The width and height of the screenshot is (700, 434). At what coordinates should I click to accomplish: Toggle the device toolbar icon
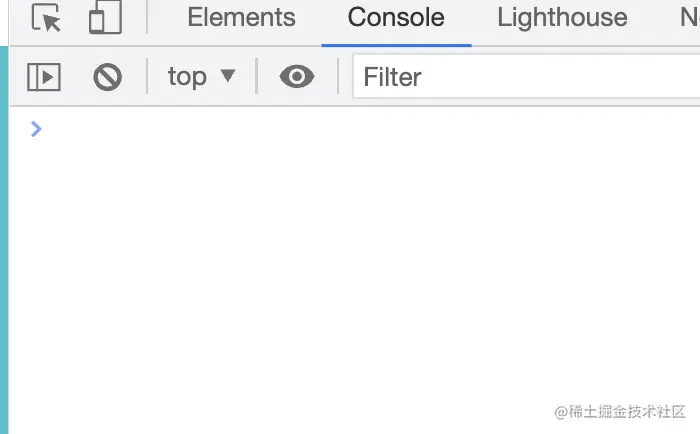(105, 17)
